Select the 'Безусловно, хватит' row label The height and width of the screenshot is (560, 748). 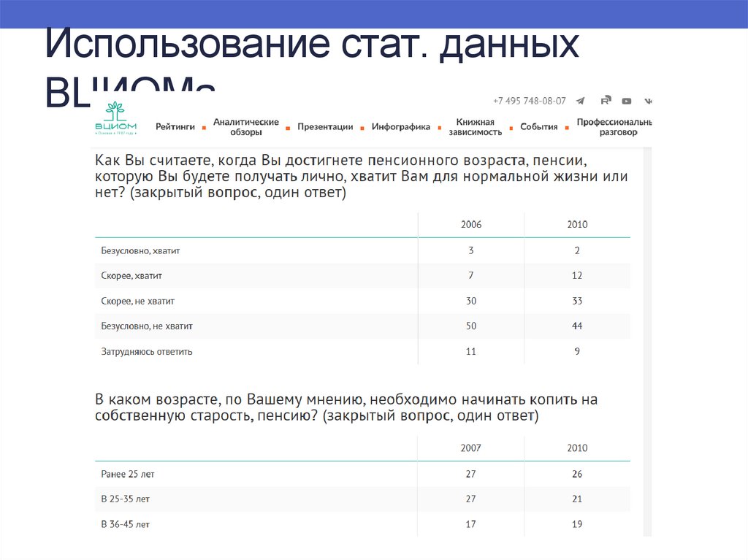click(140, 250)
